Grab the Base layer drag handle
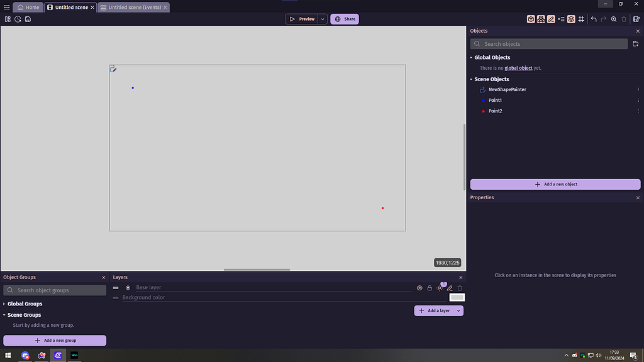The width and height of the screenshot is (644, 362). point(116,288)
